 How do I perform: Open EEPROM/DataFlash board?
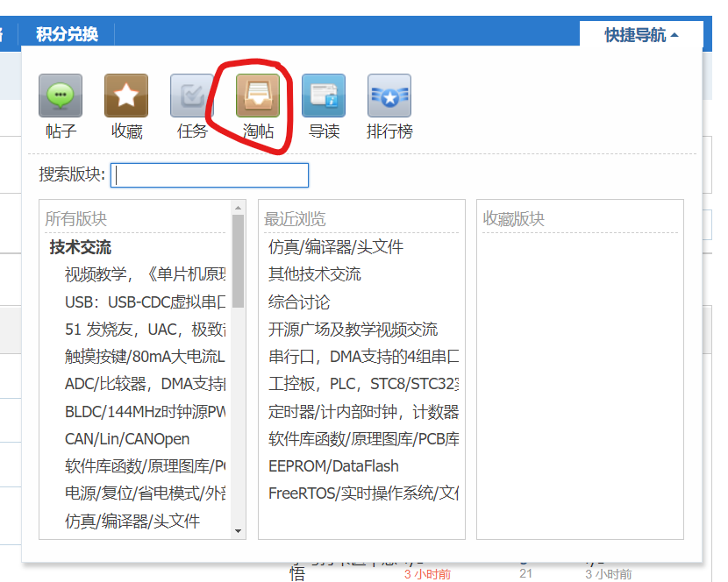click(333, 466)
